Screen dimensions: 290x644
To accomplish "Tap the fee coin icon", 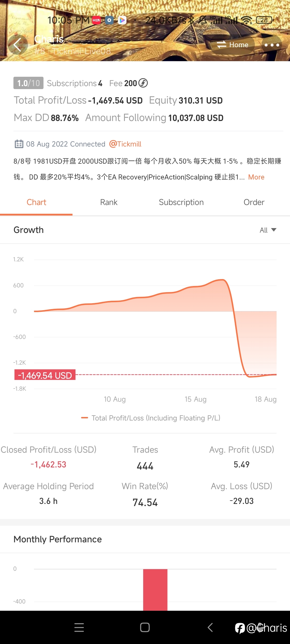I will pos(143,83).
